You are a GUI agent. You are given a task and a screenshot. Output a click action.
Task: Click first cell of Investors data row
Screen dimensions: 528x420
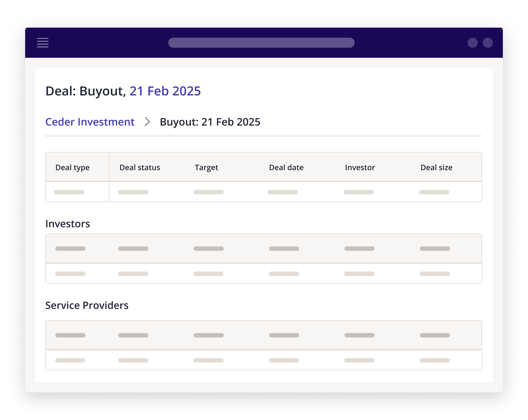(70, 274)
